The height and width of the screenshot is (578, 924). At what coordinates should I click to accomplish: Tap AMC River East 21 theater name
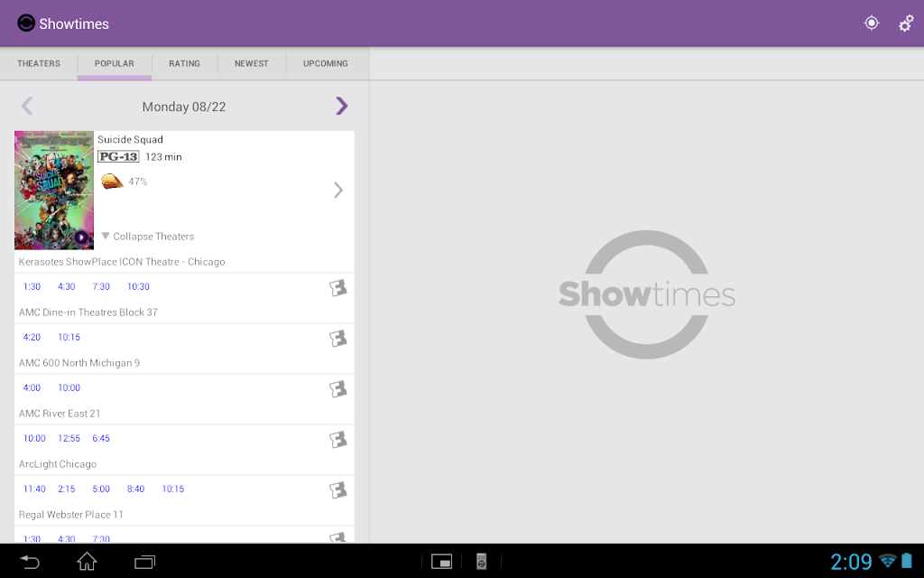(x=60, y=414)
